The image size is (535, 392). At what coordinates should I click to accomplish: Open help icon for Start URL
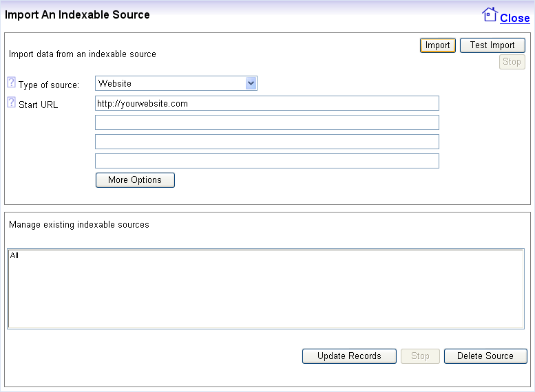tap(11, 103)
